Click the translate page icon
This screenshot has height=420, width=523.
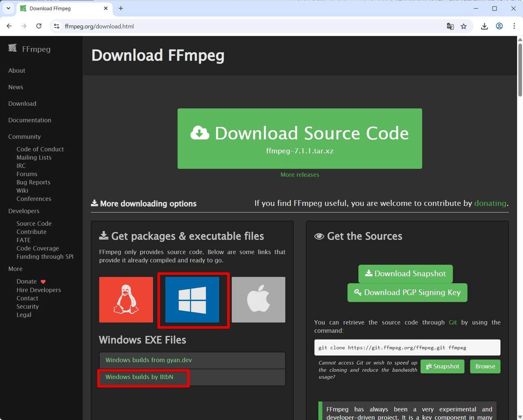pos(450,26)
